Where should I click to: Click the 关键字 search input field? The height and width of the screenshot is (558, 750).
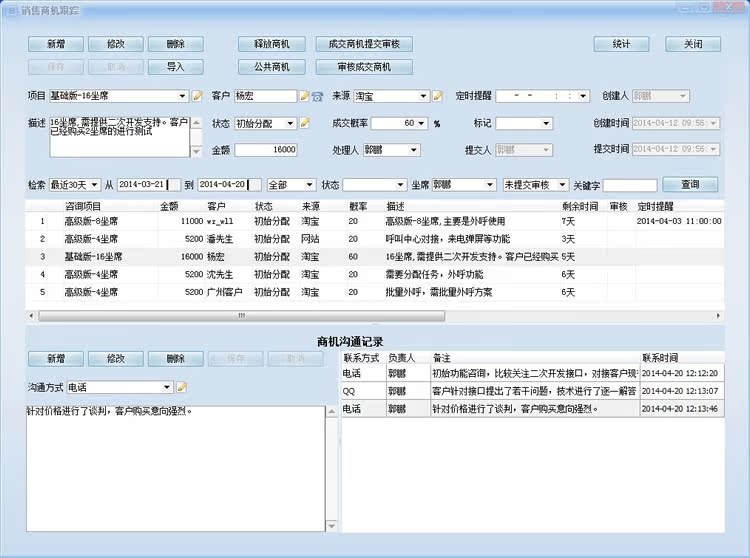pyautogui.click(x=629, y=185)
